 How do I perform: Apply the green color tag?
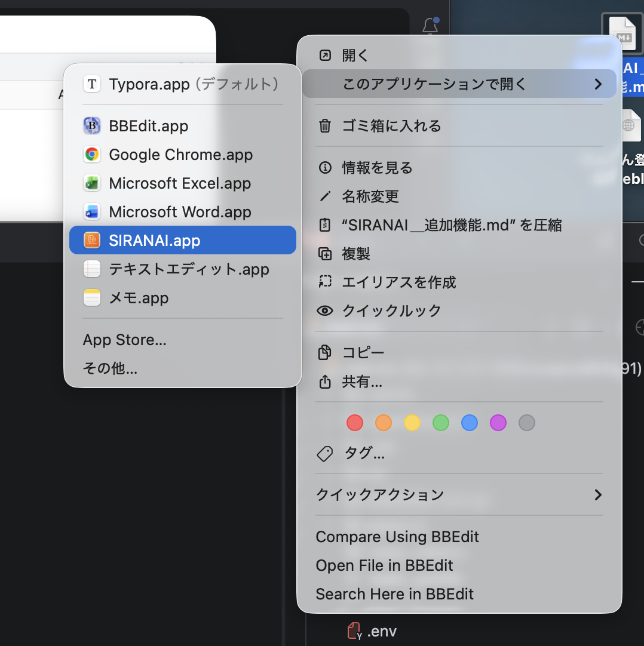click(x=441, y=423)
